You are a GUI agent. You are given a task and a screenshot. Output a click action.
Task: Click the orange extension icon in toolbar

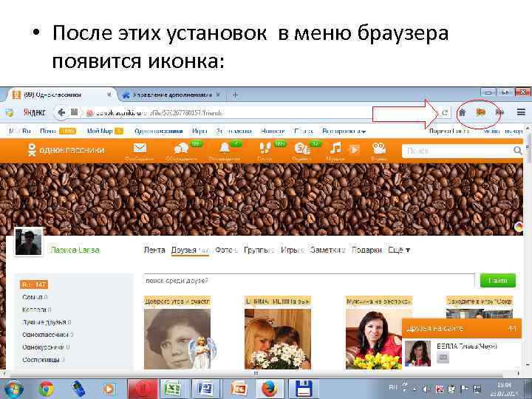point(480,112)
